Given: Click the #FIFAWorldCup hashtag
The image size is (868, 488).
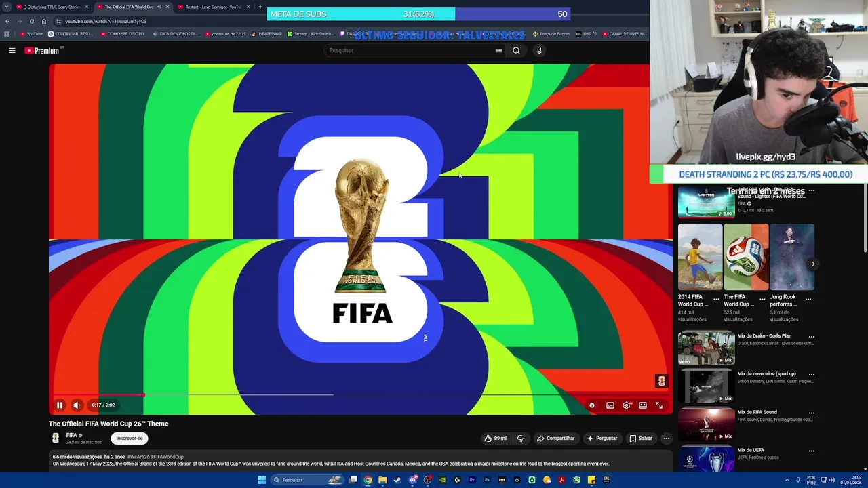Looking at the screenshot, I should [167, 457].
